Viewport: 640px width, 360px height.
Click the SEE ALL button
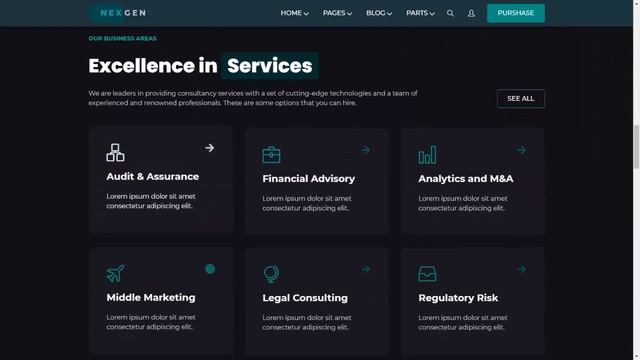pos(520,98)
